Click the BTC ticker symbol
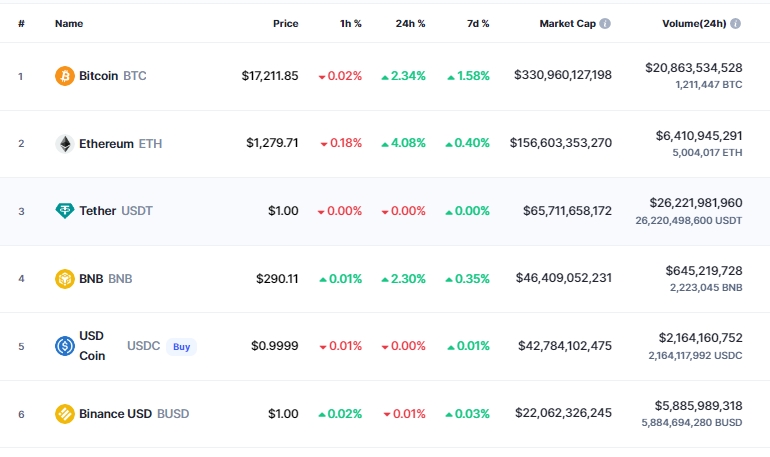This screenshot has width=770, height=457. 135,76
